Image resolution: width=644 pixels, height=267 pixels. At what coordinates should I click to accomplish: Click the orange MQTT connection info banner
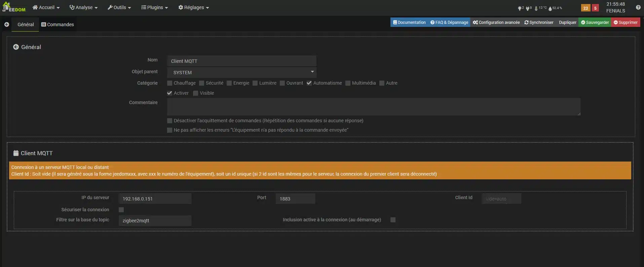[x=320, y=171]
